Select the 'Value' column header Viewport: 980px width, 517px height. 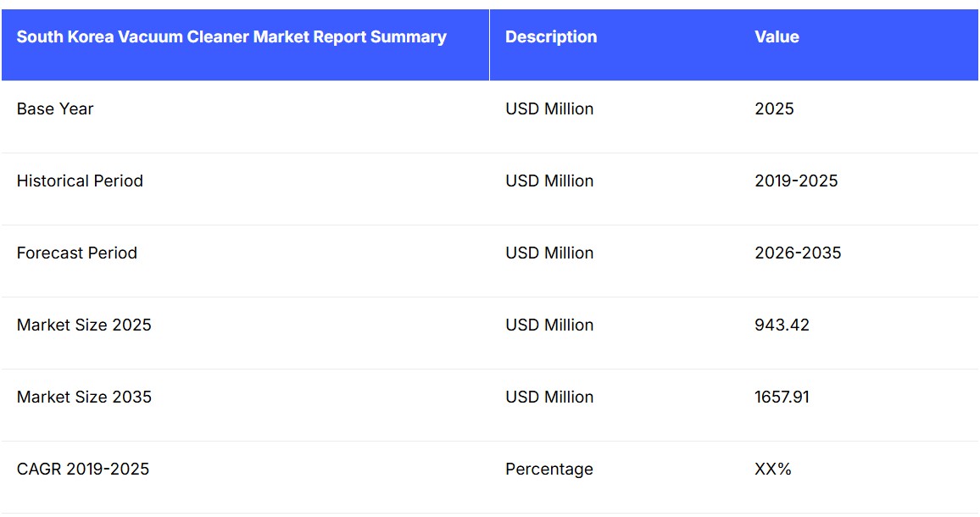[x=777, y=37]
